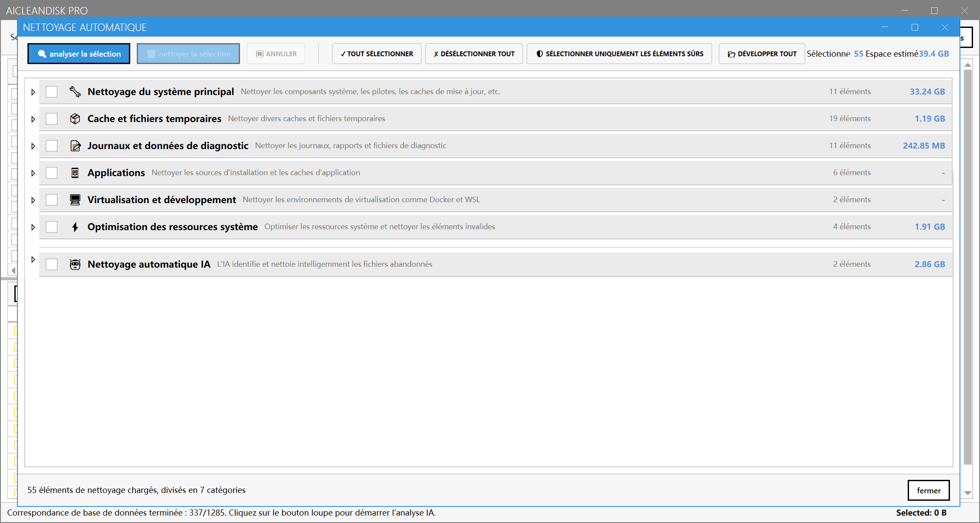Click the magnifier icon on analyser la sélection
Screen dimensions: 980x523
click(42, 54)
